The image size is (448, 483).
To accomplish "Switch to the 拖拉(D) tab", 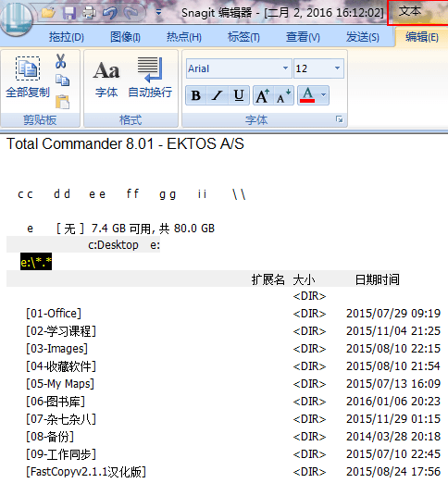I will 67,37.
